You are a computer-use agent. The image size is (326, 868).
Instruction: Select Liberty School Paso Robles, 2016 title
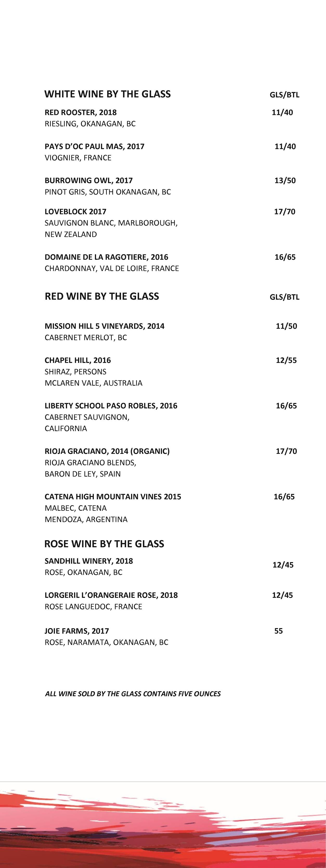point(111,406)
